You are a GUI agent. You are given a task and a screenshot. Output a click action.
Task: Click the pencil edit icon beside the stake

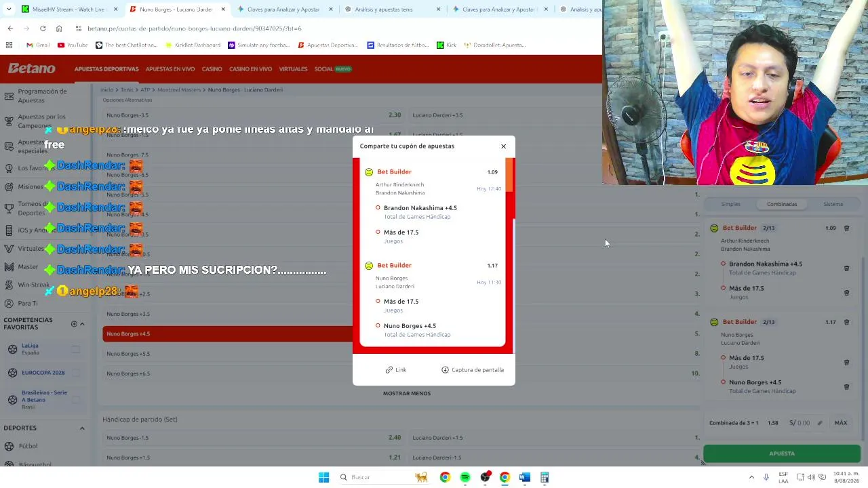[x=820, y=423]
